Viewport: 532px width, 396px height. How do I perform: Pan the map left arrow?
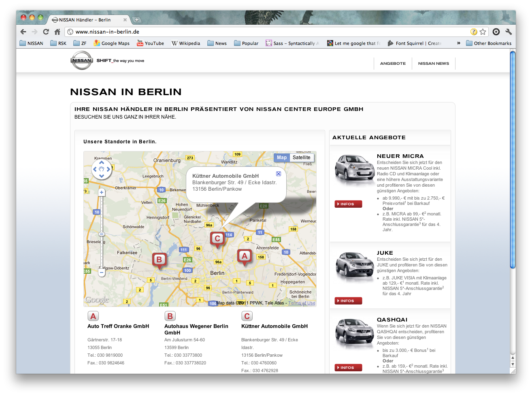pyautogui.click(x=95, y=169)
